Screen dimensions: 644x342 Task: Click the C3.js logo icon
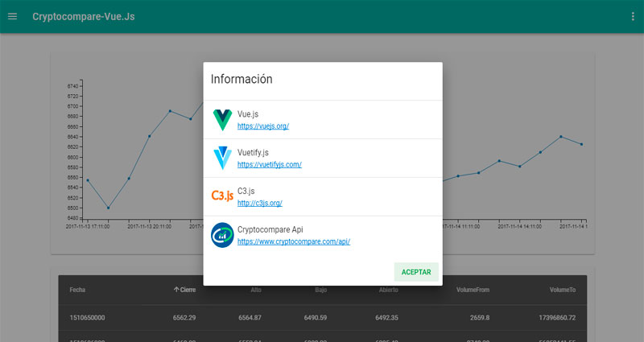222,196
